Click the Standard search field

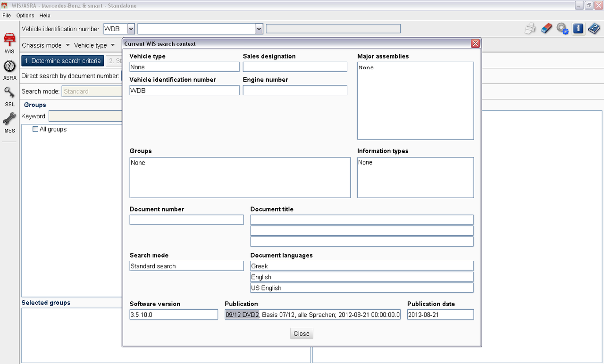186,266
